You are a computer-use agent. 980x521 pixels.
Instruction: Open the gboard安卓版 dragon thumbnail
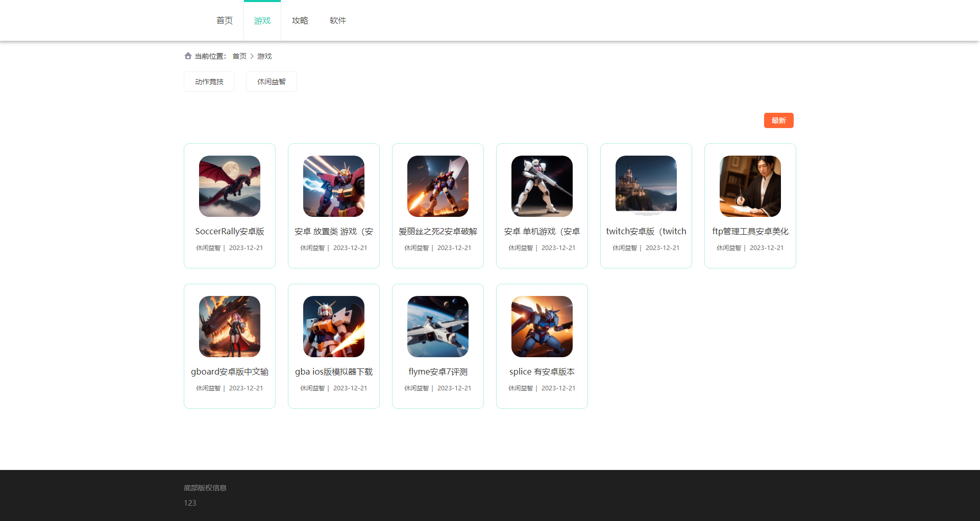[x=230, y=327]
